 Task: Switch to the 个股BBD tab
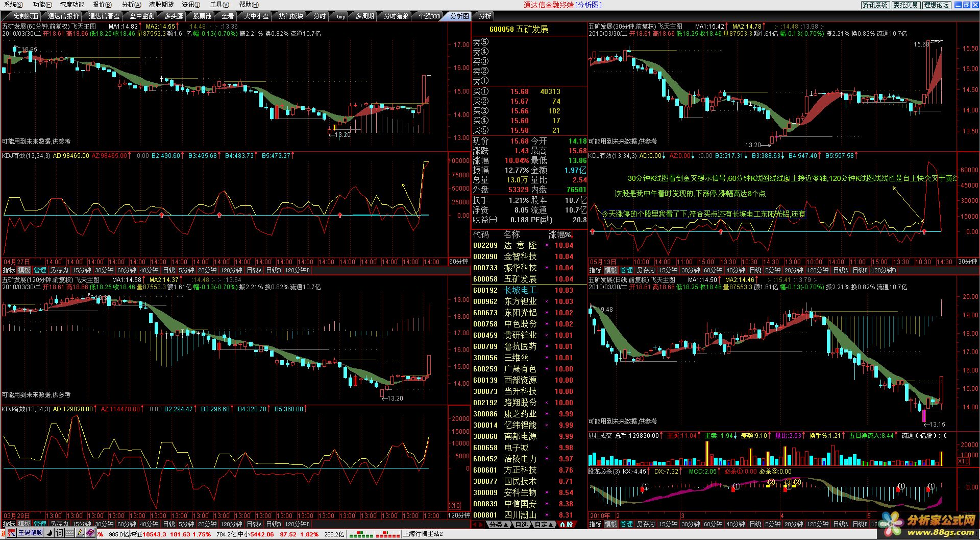(429, 16)
